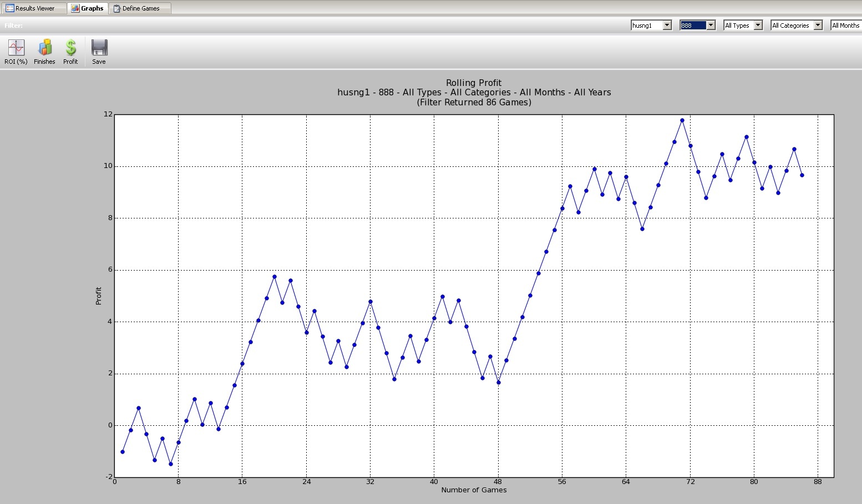Click the "88" tick label on the x-axis
The width and height of the screenshot is (862, 504).
[x=818, y=482]
